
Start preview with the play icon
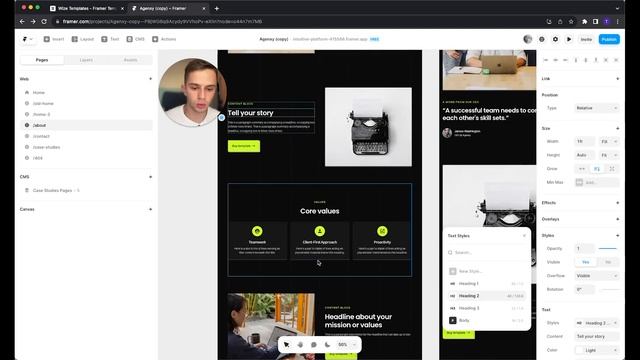(x=569, y=39)
